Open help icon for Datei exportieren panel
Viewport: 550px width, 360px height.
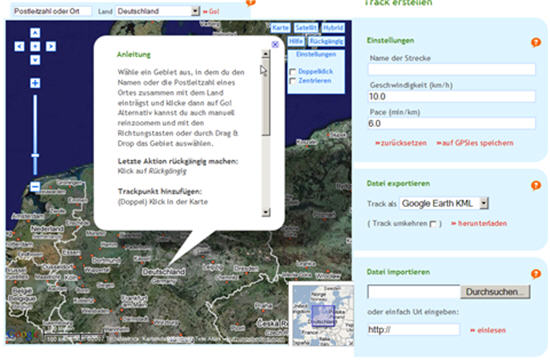(536, 185)
